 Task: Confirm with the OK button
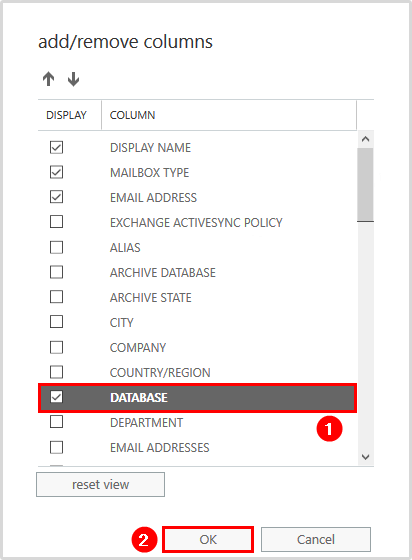(208, 539)
